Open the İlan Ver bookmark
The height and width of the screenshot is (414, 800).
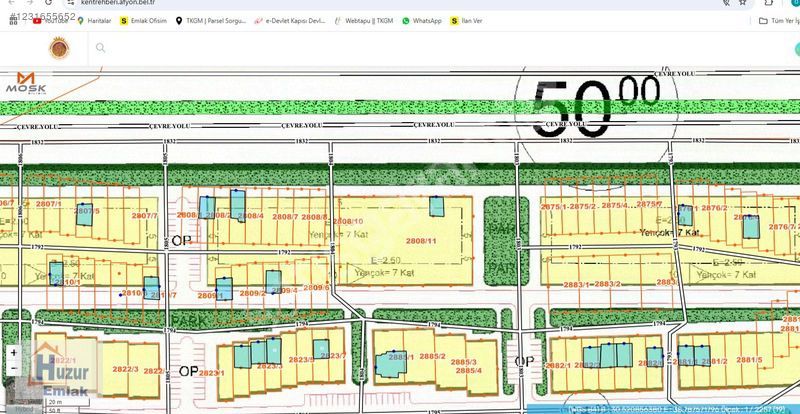tap(466, 20)
